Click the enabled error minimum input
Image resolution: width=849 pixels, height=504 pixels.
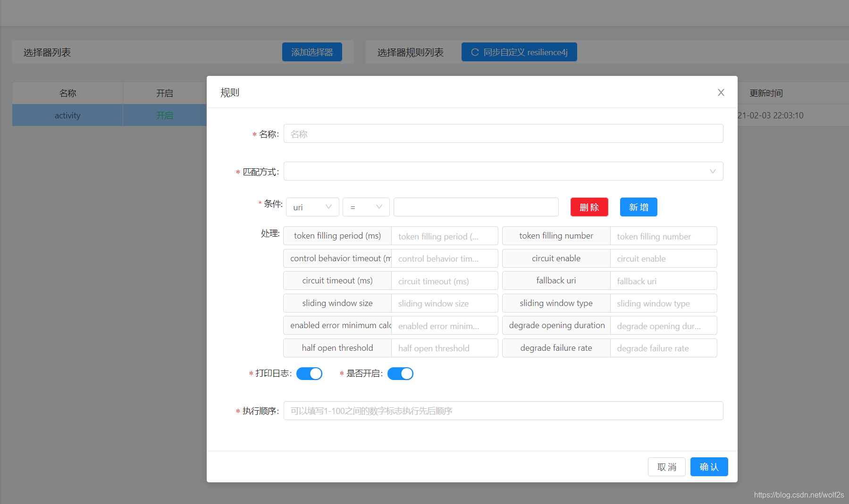(x=445, y=325)
